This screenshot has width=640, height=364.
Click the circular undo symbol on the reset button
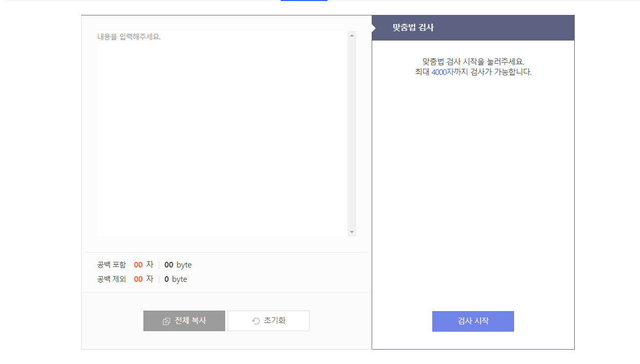tap(255, 320)
